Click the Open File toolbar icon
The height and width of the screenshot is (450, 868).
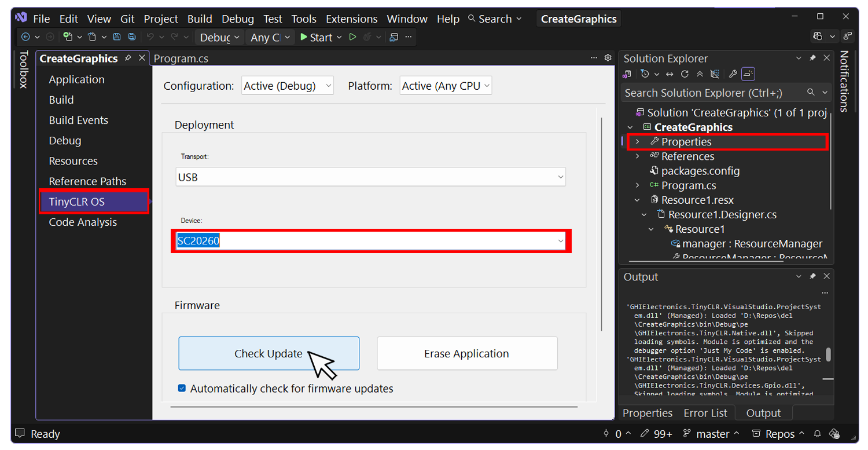[x=92, y=37]
